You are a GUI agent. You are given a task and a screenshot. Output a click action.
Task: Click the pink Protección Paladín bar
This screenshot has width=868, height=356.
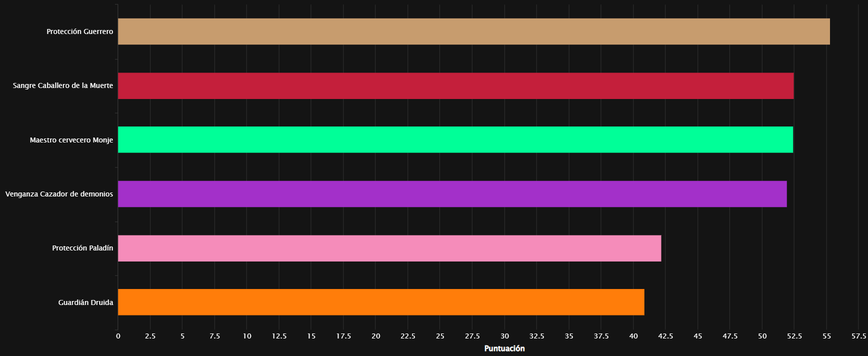click(389, 248)
